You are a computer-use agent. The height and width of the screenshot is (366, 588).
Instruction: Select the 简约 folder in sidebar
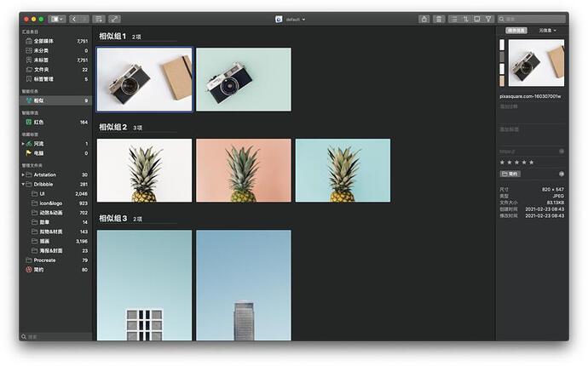37,270
